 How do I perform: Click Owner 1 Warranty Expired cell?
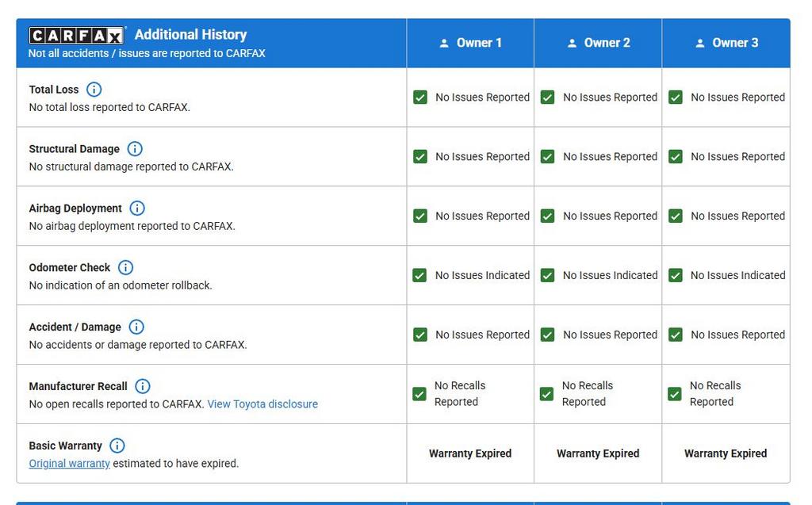coord(470,453)
